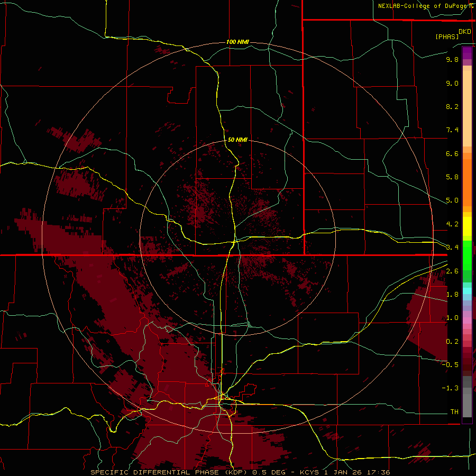Pick the gray segment at the color bar bottom
The image size is (476, 476).
point(467,402)
